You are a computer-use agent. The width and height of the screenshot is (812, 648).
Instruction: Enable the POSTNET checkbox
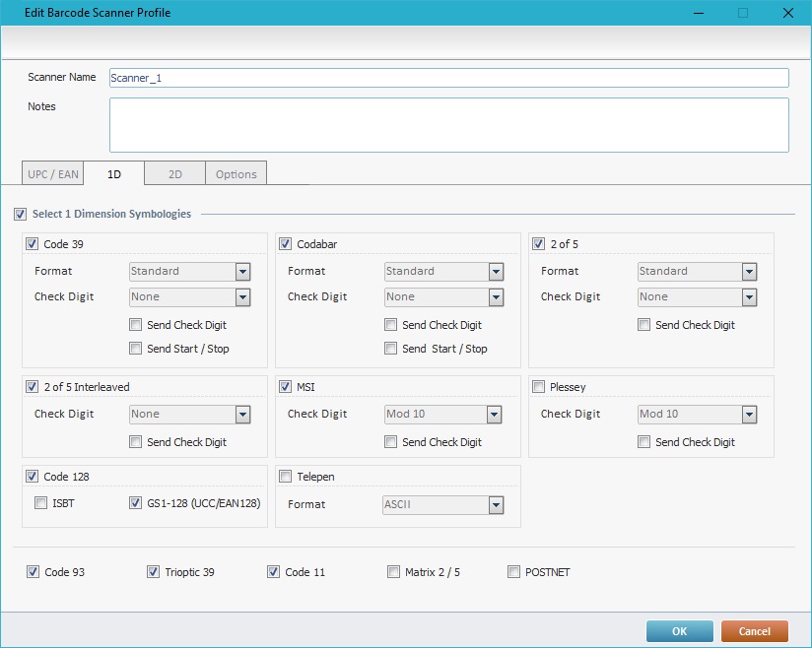[x=514, y=571]
